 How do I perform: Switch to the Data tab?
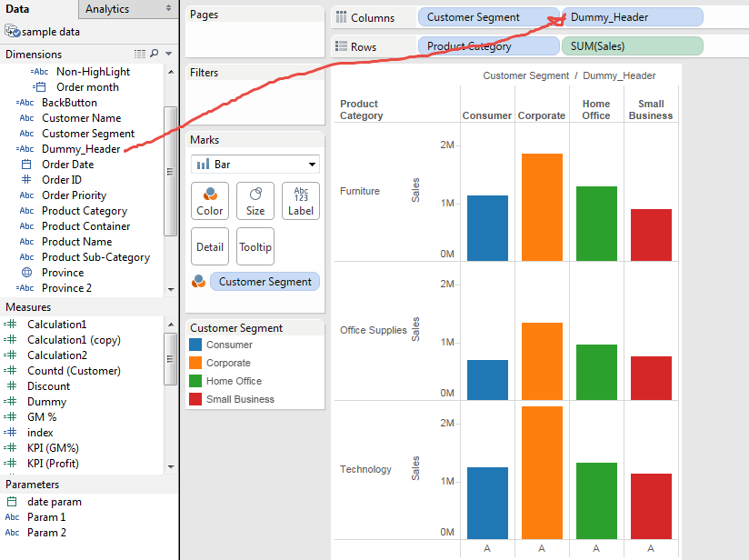[x=17, y=8]
